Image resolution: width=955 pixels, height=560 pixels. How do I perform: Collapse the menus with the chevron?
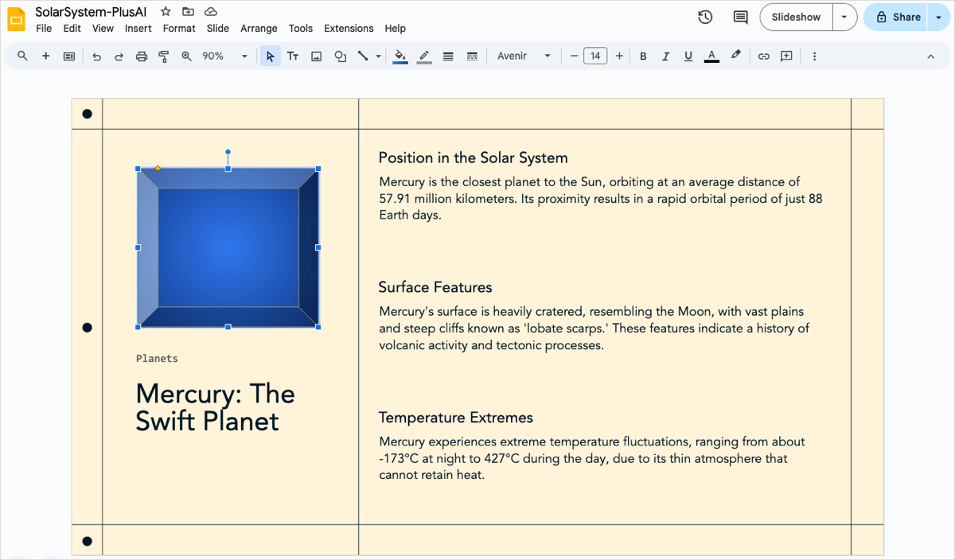pos(930,56)
